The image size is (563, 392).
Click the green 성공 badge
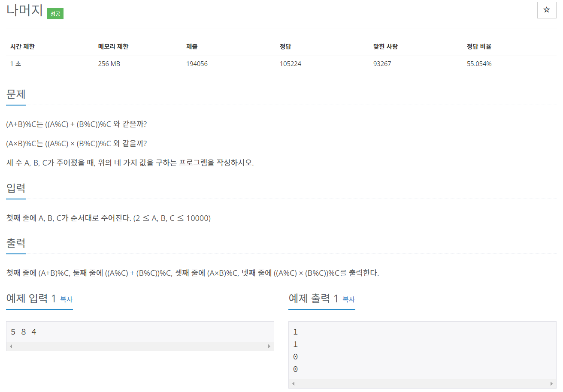(x=55, y=14)
